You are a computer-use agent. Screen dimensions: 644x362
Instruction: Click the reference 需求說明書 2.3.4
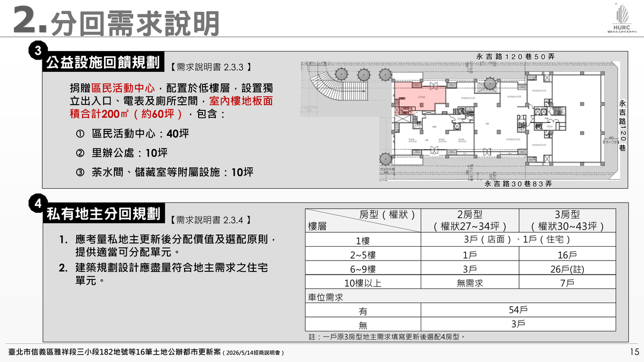coord(211,220)
